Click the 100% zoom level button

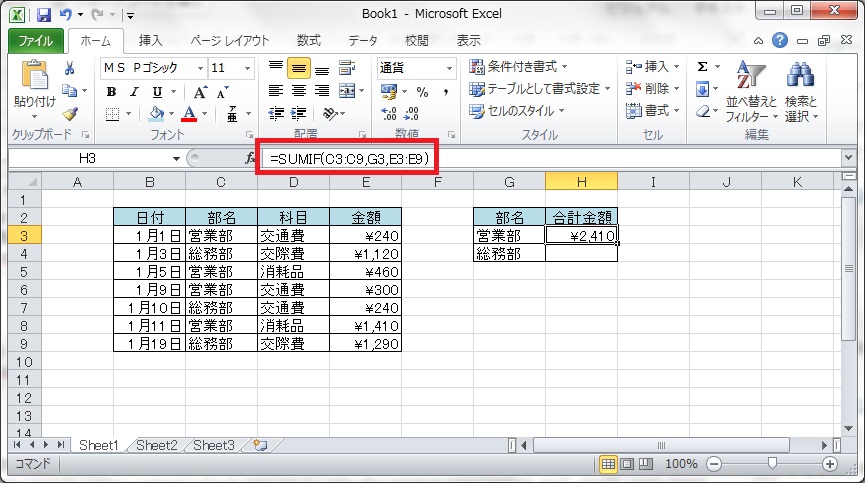click(681, 464)
